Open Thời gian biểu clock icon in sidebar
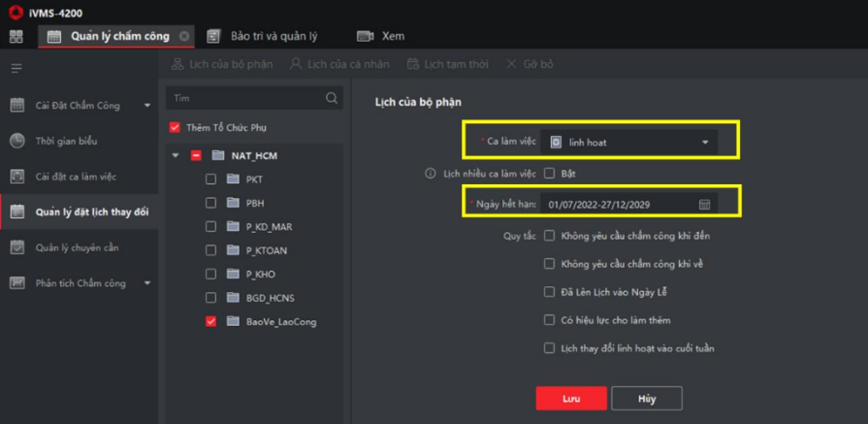 pyautogui.click(x=17, y=141)
